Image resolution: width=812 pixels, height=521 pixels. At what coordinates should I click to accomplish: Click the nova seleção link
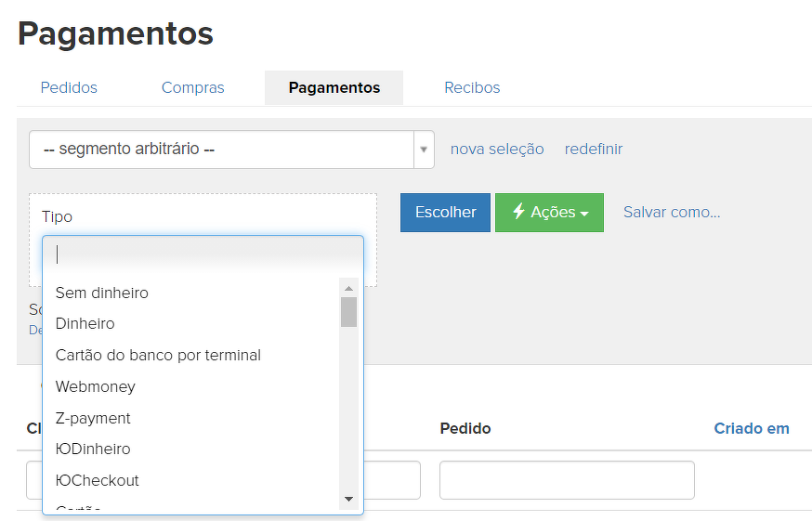tap(497, 149)
